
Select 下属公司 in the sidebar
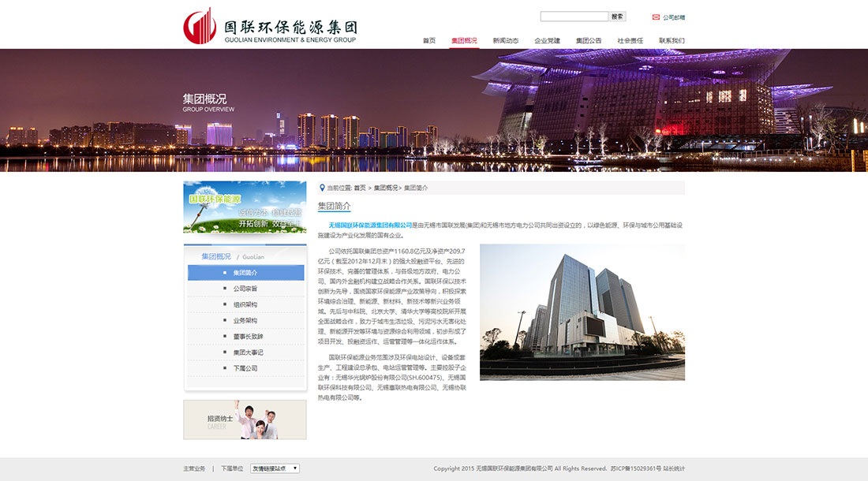[x=245, y=369]
